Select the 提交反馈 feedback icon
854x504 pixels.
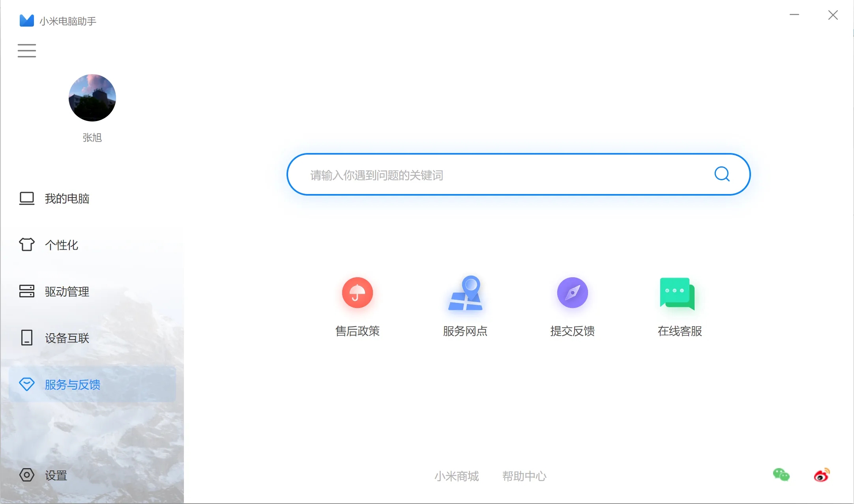tap(572, 293)
